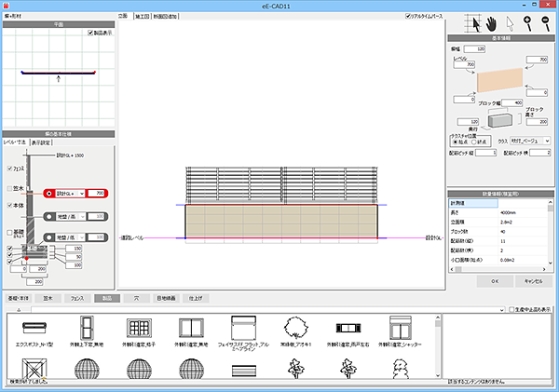This screenshot has width=559, height=392.
Task: Click the grey block 3D illustration
Action: 500,120
